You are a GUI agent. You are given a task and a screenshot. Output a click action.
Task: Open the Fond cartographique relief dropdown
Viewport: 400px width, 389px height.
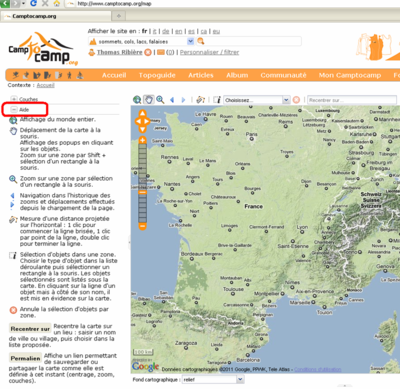coord(240,379)
